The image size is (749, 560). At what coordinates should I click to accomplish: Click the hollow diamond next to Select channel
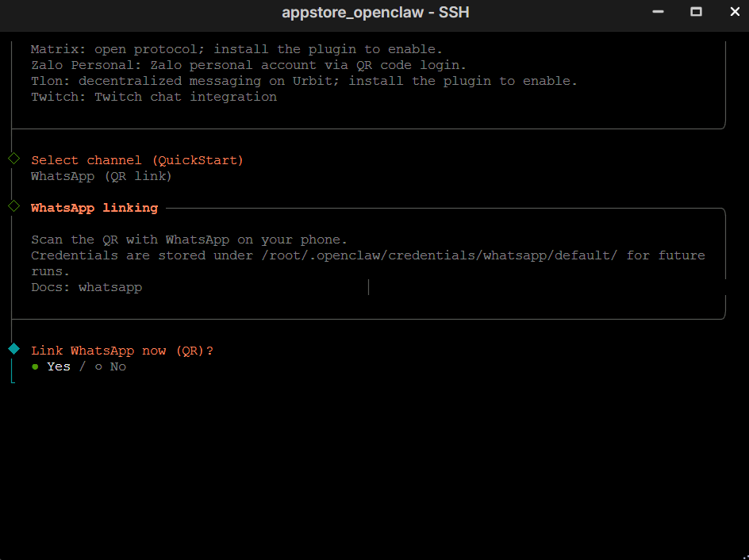pyautogui.click(x=13, y=159)
